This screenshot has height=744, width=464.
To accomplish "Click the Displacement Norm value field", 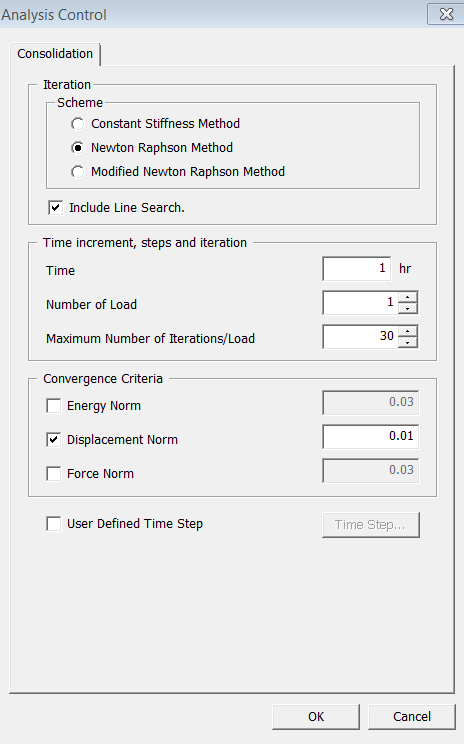I will (371, 437).
